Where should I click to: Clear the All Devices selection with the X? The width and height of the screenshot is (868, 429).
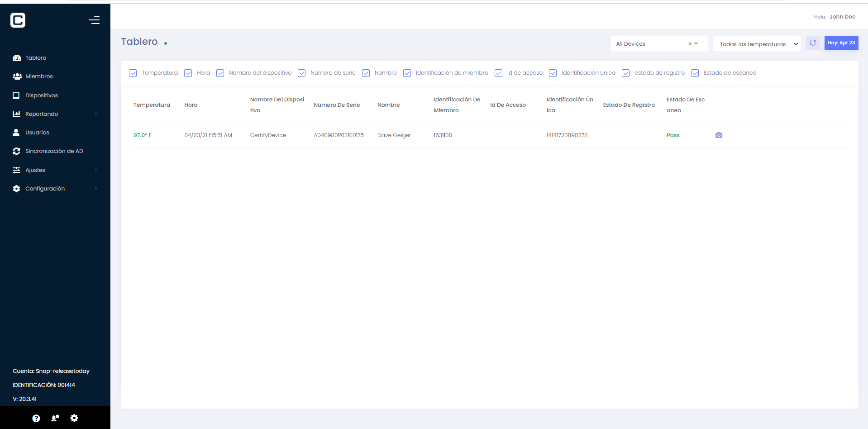tap(690, 44)
